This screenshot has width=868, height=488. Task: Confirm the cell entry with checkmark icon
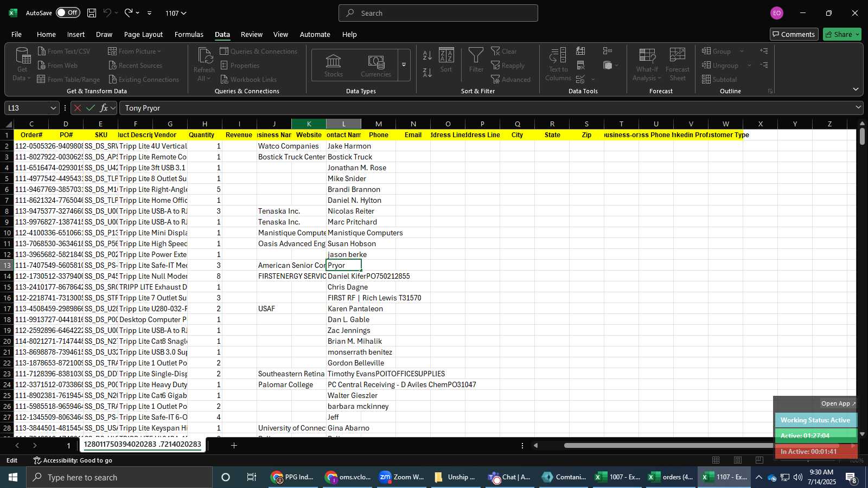point(91,108)
